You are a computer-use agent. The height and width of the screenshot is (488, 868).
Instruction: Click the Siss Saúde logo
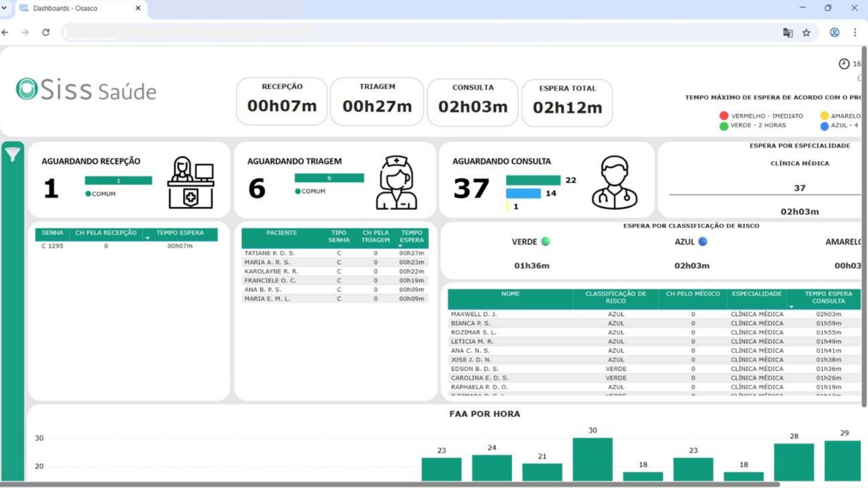[x=86, y=90]
